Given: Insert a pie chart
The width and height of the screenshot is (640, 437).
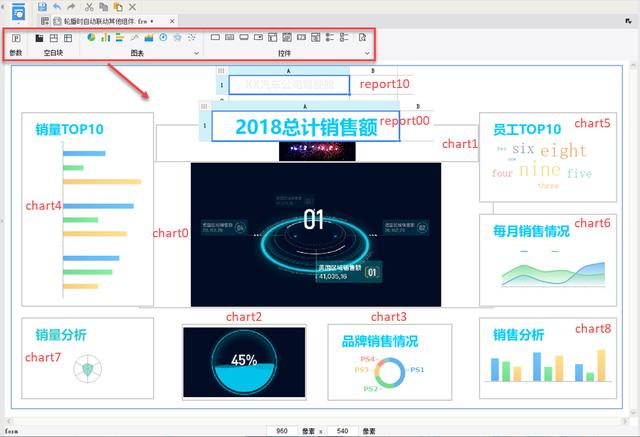Looking at the screenshot, I should [91, 38].
